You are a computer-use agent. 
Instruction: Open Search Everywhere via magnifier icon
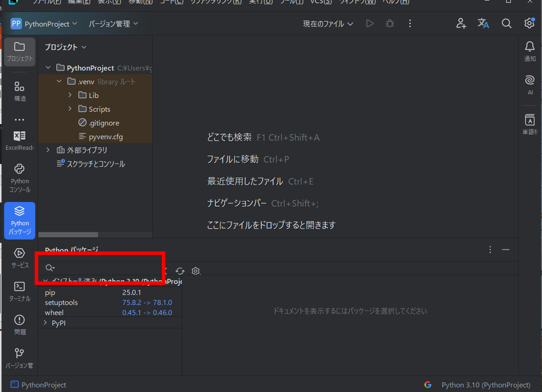pyautogui.click(x=506, y=23)
